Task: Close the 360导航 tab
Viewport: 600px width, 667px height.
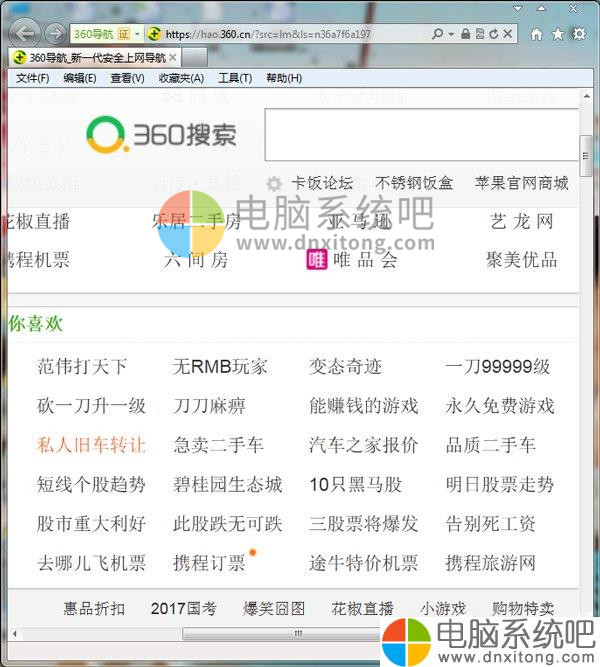Action: 172,57
